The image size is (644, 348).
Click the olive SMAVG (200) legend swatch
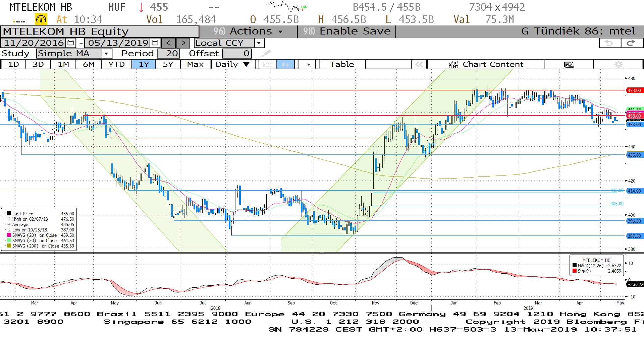point(9,246)
